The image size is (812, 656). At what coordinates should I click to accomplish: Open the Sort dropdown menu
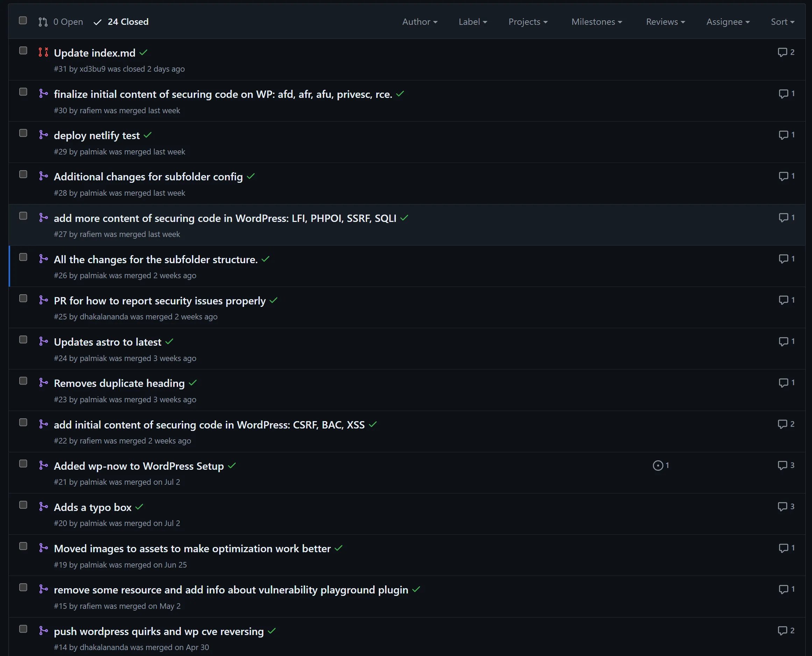pos(783,22)
